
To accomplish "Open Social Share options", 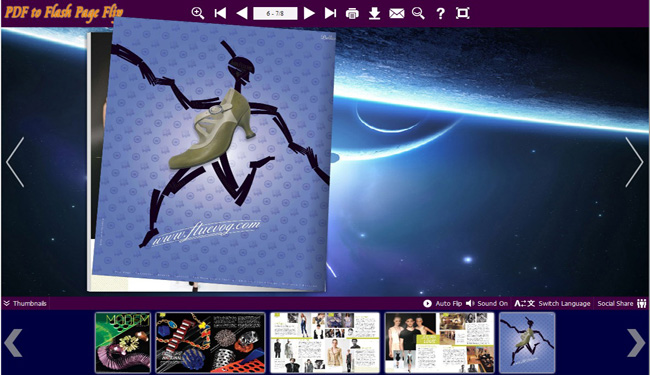I will [622, 303].
